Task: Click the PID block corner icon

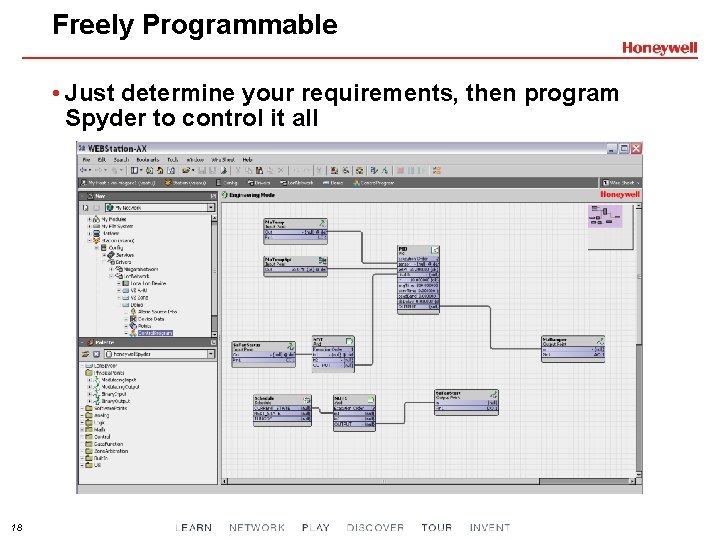Action: (434, 250)
